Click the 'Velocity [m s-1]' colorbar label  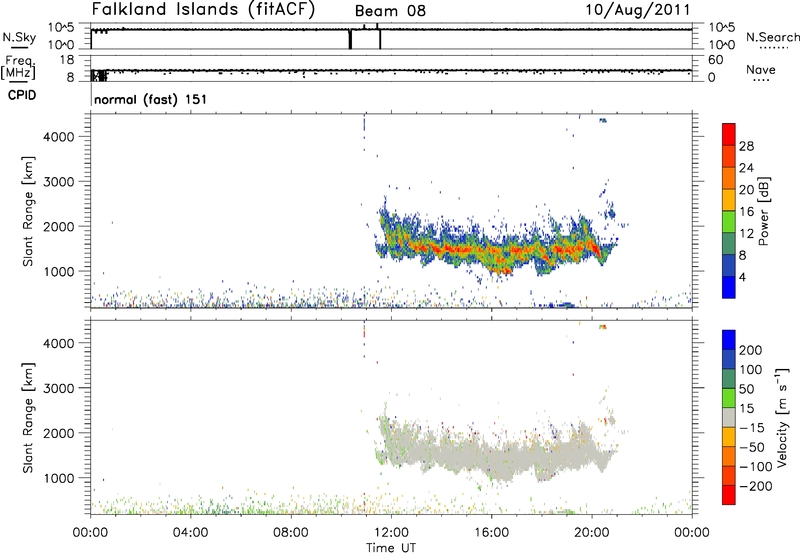782,417
